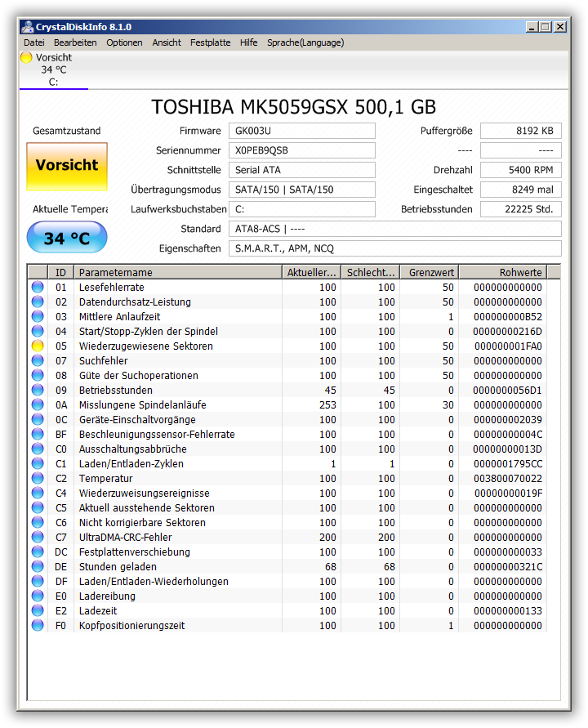This screenshot has height=728, width=588.
Task: Select the C: drive tab with yellow status
Action: point(54,69)
